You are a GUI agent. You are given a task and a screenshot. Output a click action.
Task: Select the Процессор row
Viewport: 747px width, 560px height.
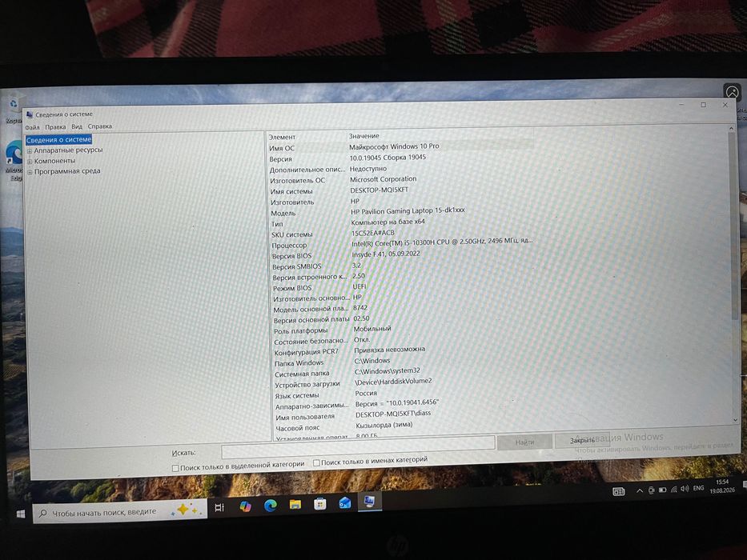(x=401, y=244)
